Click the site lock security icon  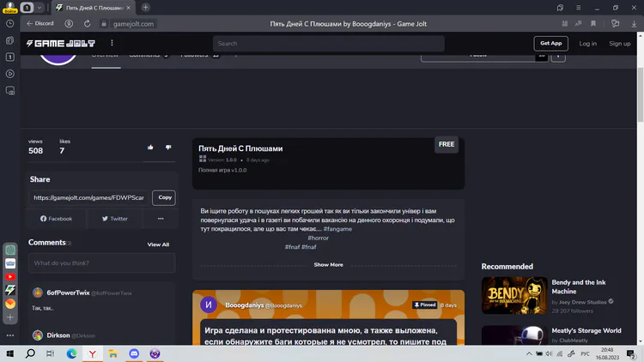[x=104, y=24]
